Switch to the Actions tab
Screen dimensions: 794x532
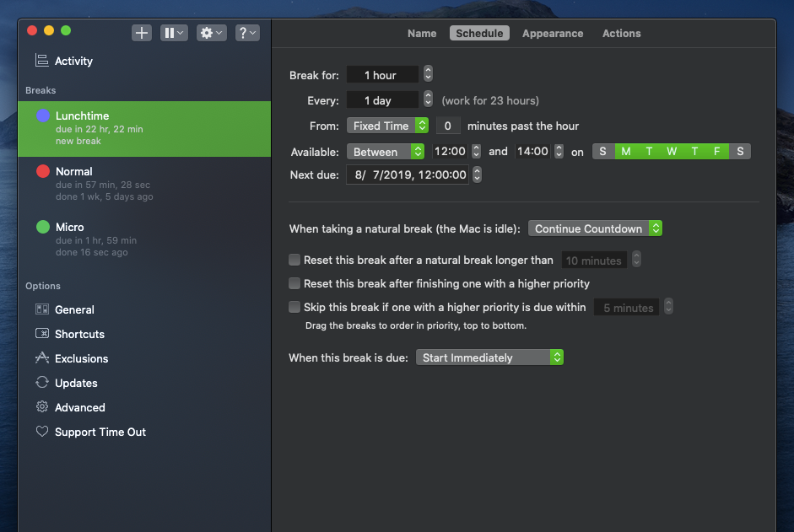pos(622,34)
